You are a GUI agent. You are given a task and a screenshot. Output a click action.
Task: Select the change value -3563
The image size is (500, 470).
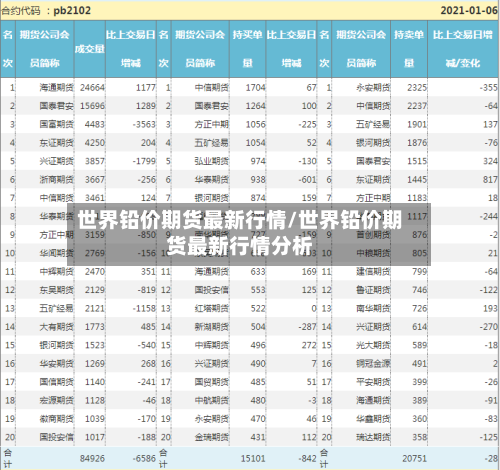pyautogui.click(x=144, y=124)
